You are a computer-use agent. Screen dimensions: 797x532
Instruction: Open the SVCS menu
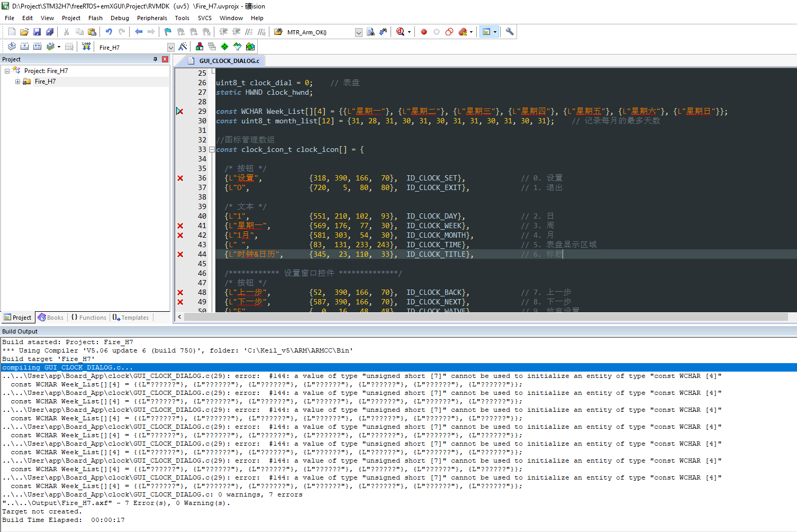205,18
